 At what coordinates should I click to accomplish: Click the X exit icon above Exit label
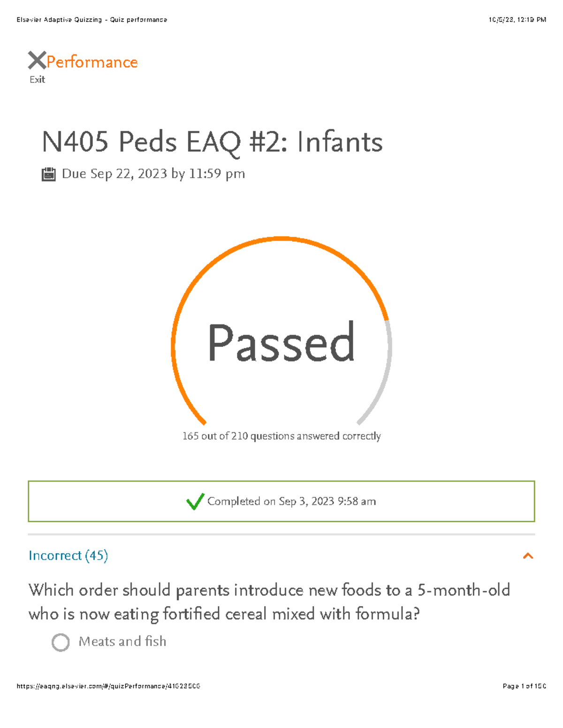38,61
